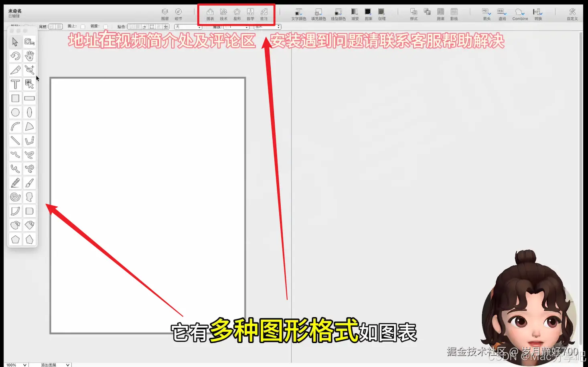This screenshot has height=367, width=588.
Task: Enable the 图上 checkbox
Action: (82, 27)
